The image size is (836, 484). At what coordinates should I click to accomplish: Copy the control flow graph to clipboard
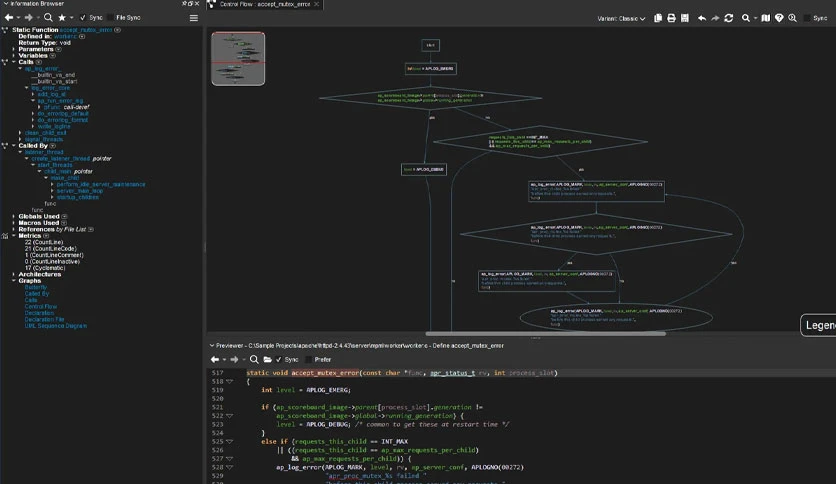(x=658, y=18)
